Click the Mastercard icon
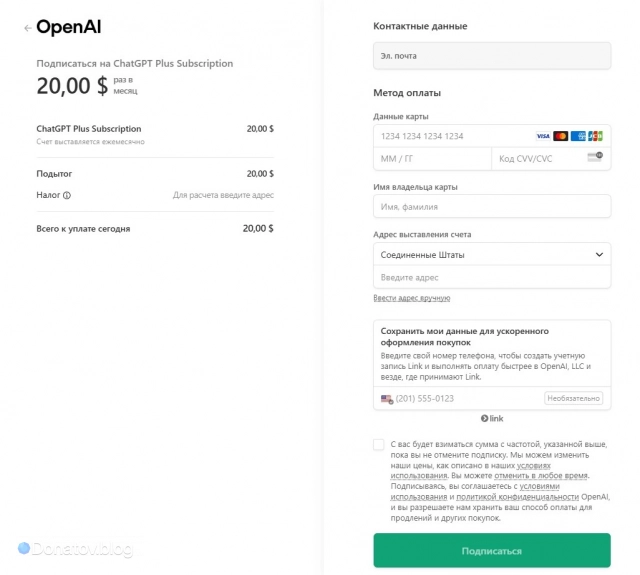This screenshot has width=640, height=575. (x=560, y=136)
